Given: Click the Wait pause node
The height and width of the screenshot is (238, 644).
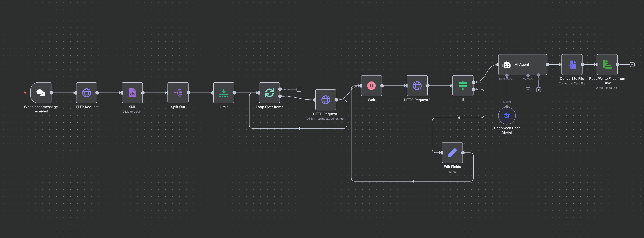Looking at the screenshot, I should click(x=371, y=86).
